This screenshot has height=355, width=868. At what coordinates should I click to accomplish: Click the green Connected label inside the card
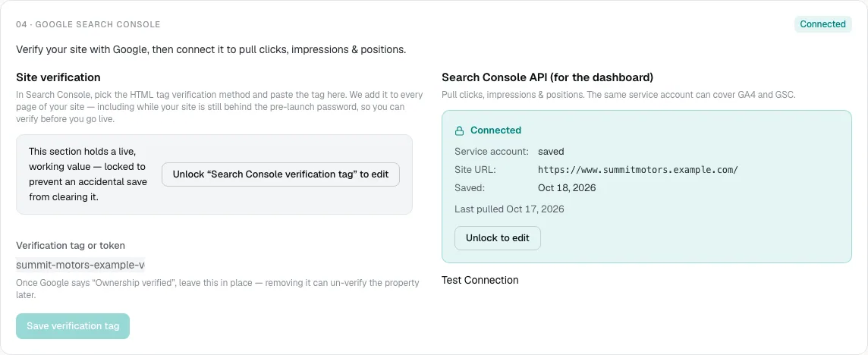(495, 130)
